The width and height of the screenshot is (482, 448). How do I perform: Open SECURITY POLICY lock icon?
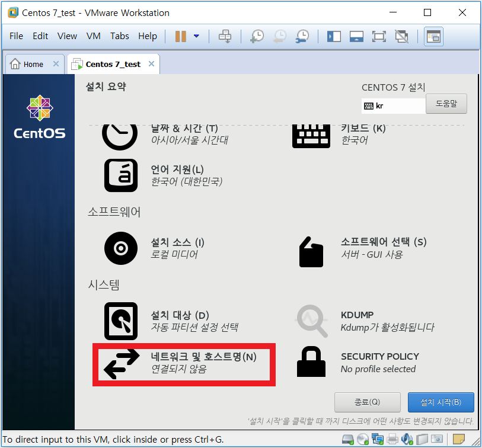pos(311,361)
